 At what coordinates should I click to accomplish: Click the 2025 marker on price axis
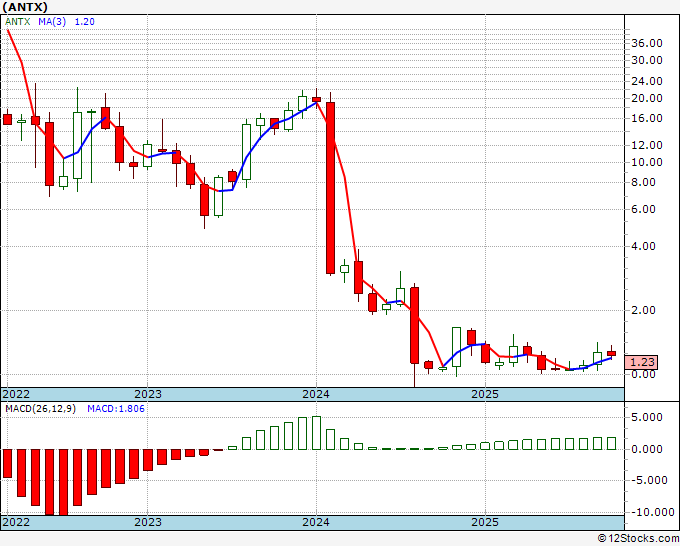click(485, 394)
